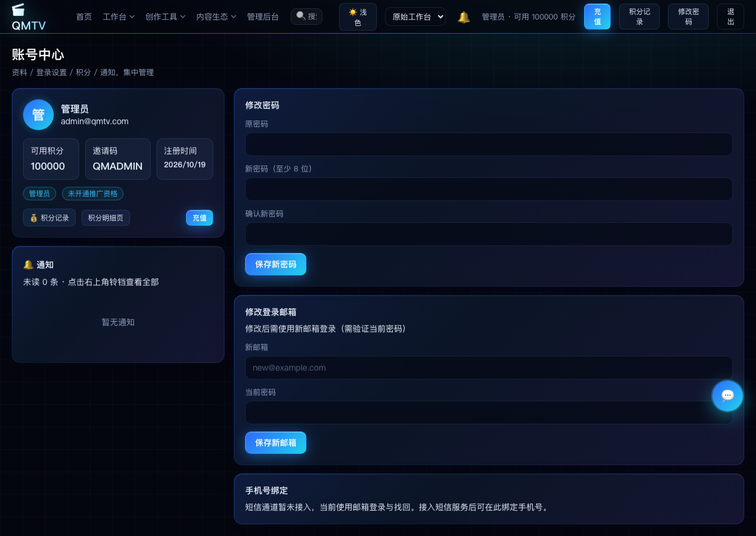Viewport: 756px width, 536px height.
Task: Open 积分记录 in the top bar
Action: pos(639,17)
